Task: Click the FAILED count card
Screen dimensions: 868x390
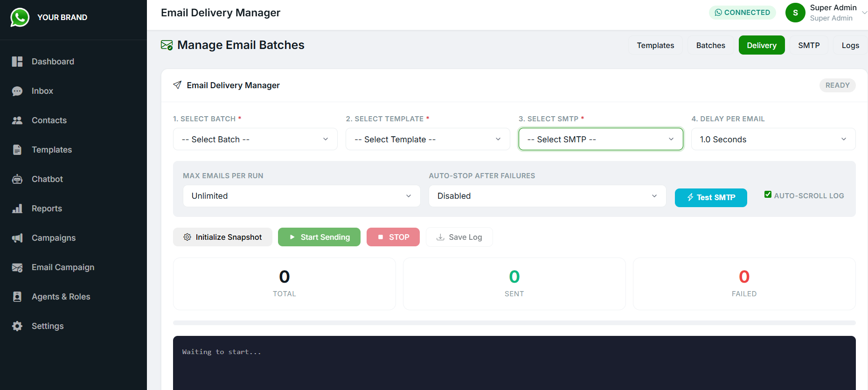Action: [x=744, y=284]
